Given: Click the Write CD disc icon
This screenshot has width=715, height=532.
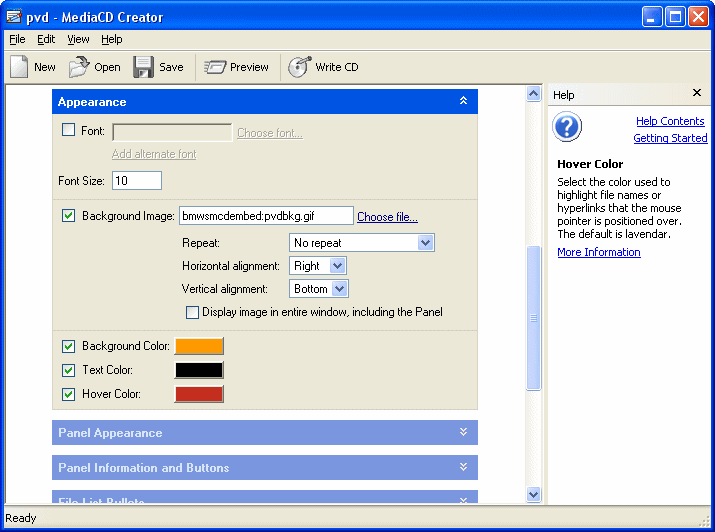Looking at the screenshot, I should [300, 67].
